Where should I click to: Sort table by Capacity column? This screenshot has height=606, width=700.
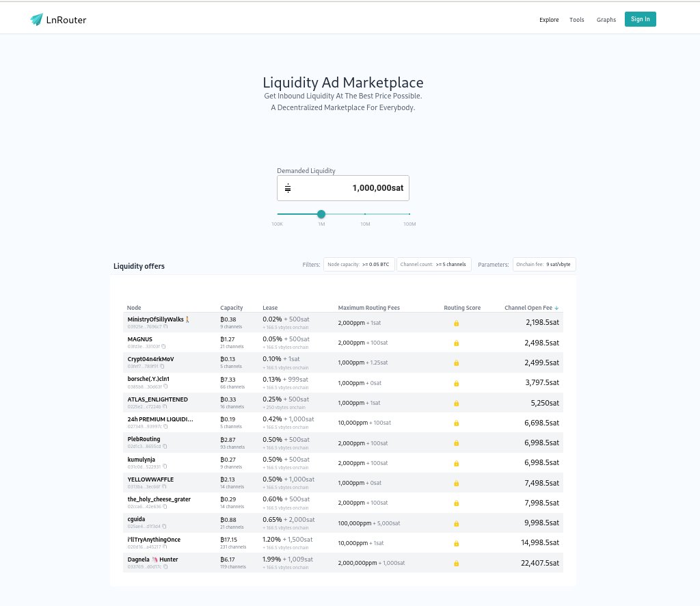231,308
